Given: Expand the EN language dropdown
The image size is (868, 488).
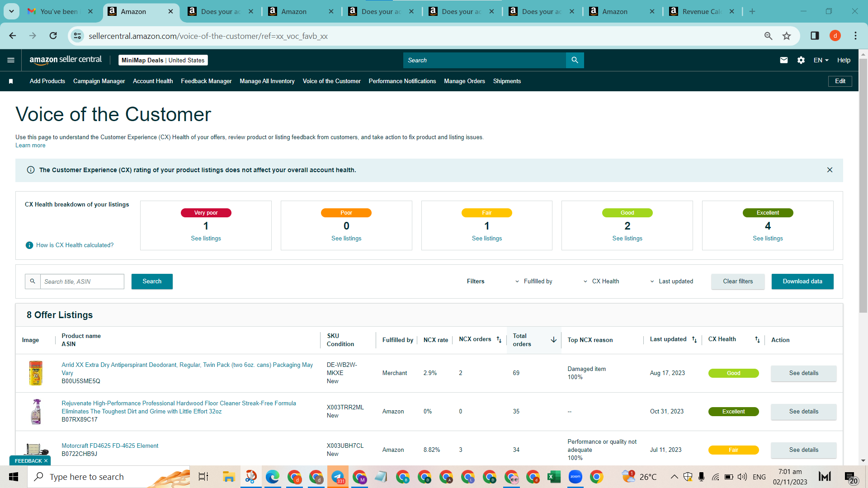Looking at the screenshot, I should pyautogui.click(x=821, y=60).
